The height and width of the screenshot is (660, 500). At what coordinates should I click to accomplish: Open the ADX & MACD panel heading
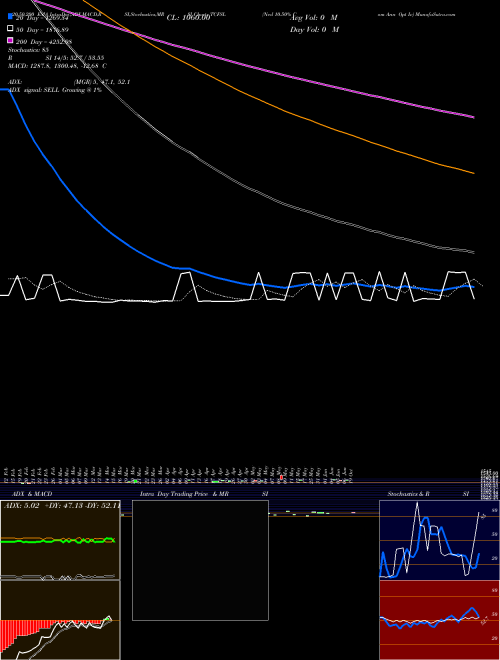click(32, 494)
